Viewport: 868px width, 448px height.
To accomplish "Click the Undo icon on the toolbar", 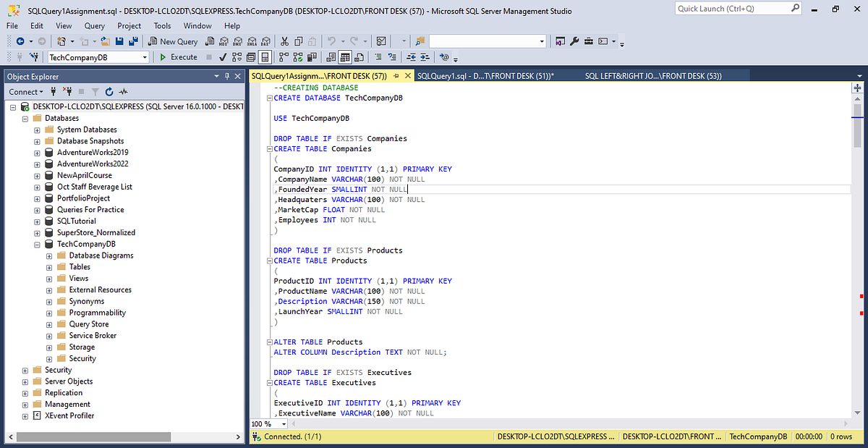I will click(x=331, y=41).
